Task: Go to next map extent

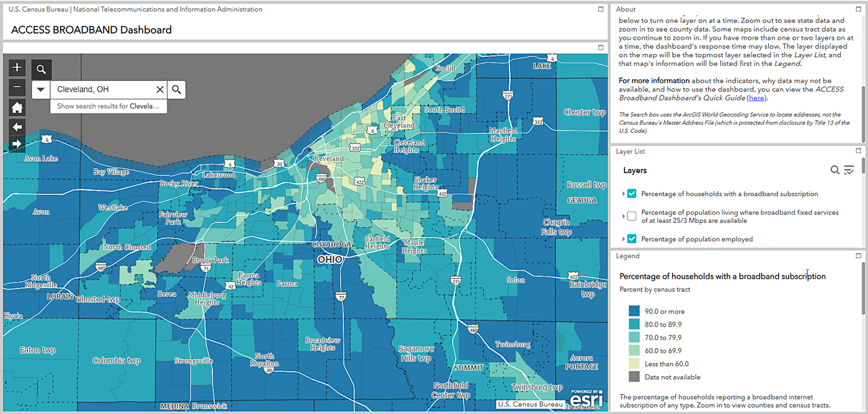Action: [17, 143]
